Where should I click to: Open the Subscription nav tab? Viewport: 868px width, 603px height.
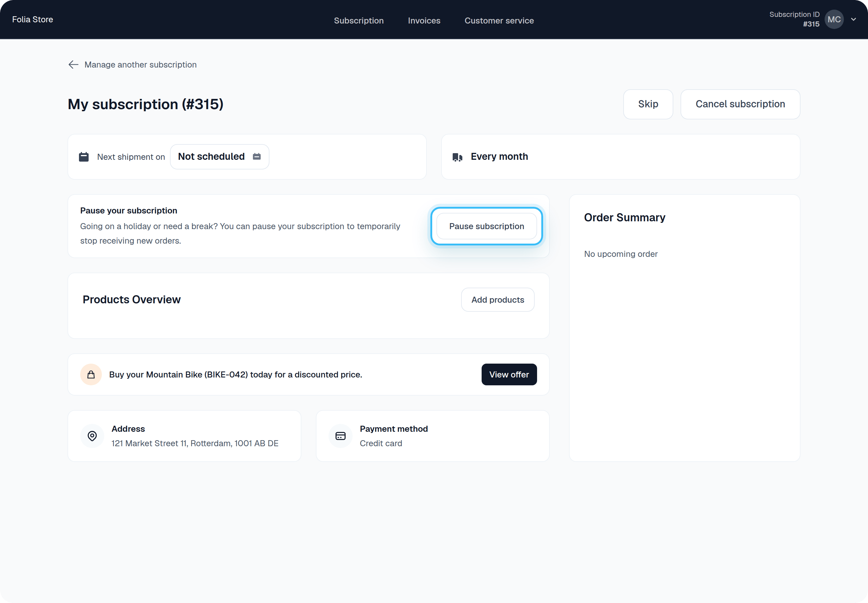coord(359,21)
